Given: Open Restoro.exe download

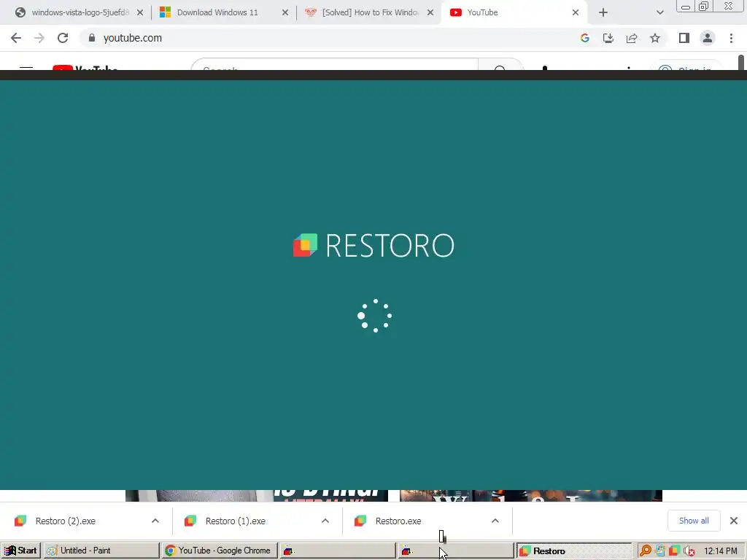Looking at the screenshot, I should (398, 521).
